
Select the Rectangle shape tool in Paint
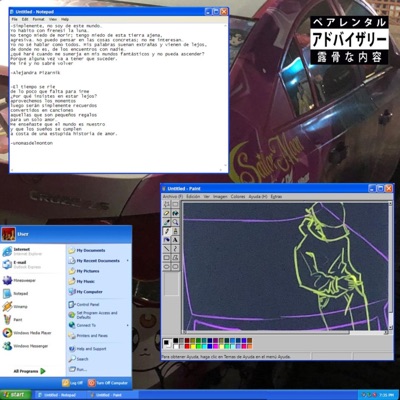click(x=167, y=258)
